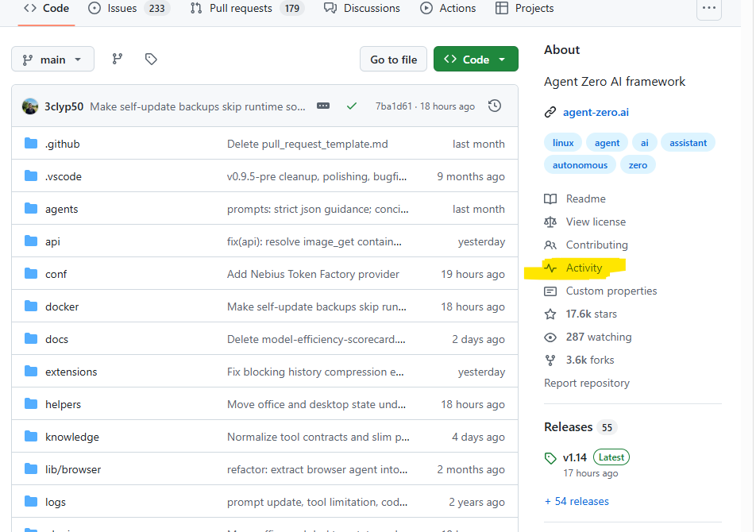Image resolution: width=756 pixels, height=532 pixels.
Task: Open commit 'Add Nebius Token Factory provider'
Action: pos(313,274)
